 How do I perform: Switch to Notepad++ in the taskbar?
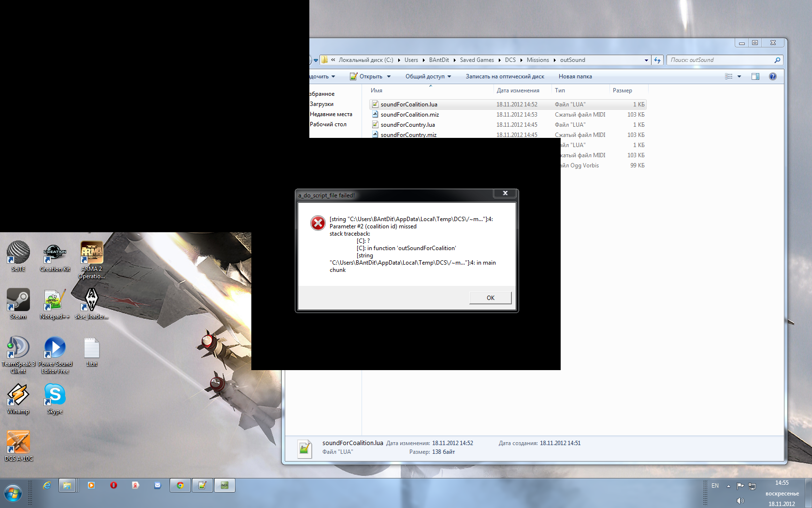coord(203,485)
